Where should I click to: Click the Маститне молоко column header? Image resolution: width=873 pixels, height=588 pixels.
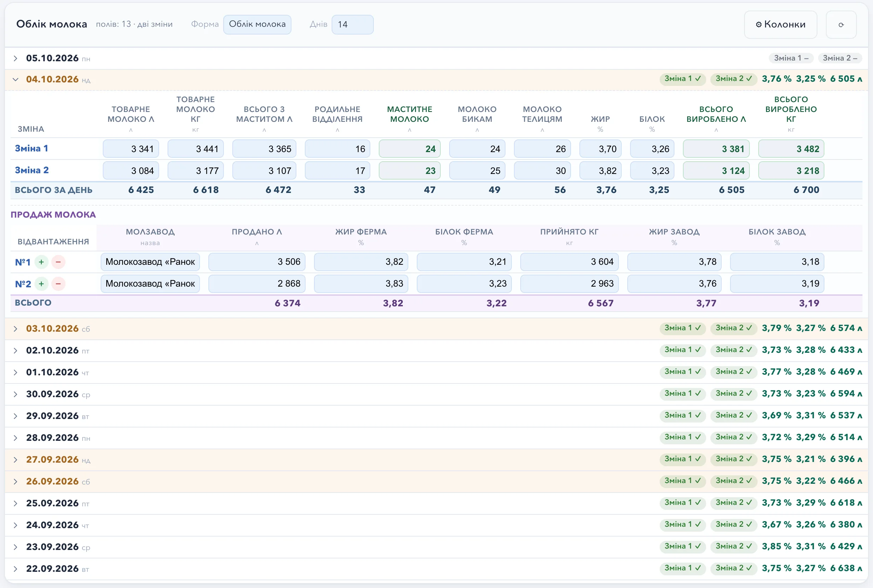click(x=410, y=114)
